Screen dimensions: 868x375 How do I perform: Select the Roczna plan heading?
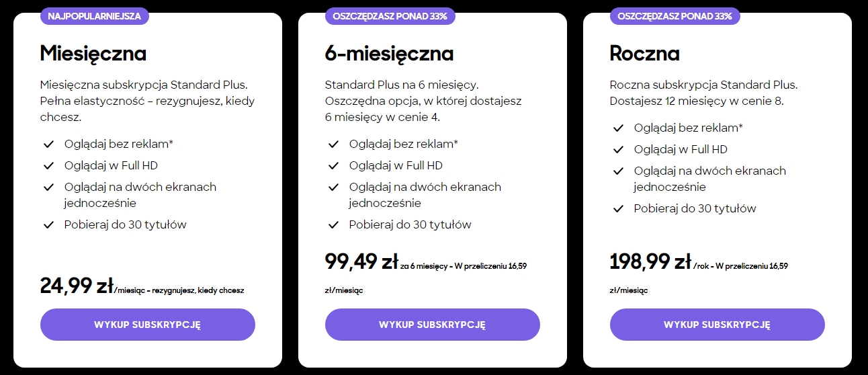coord(645,53)
